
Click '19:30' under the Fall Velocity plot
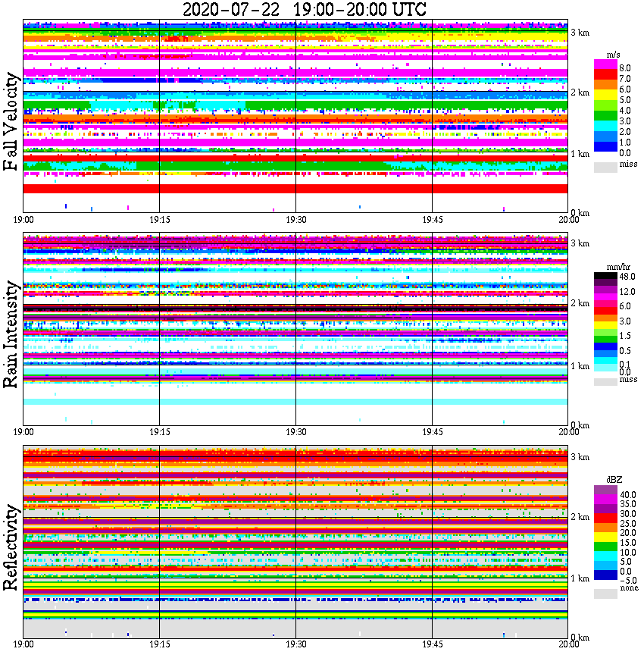tap(296, 220)
